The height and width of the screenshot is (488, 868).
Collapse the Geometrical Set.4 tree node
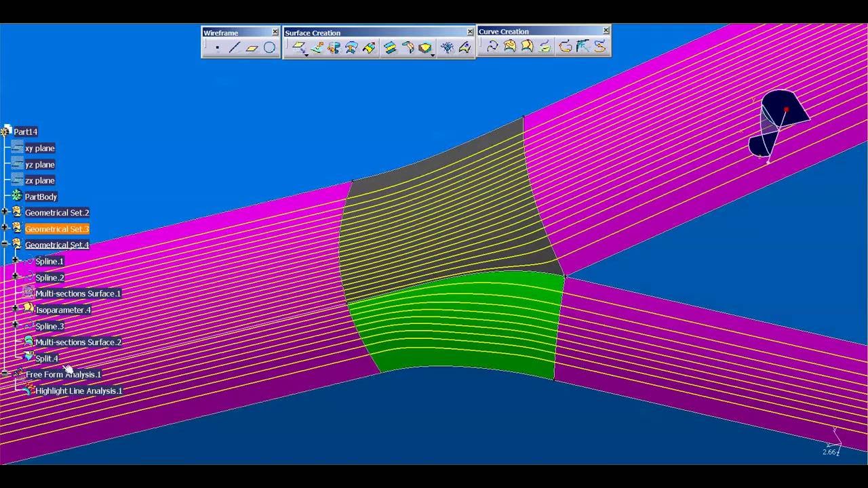pyautogui.click(x=5, y=244)
